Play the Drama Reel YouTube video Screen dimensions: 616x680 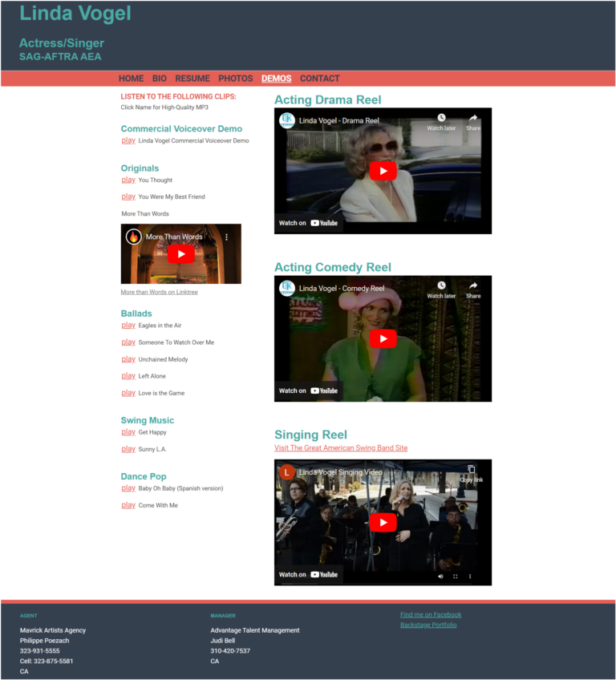click(x=383, y=171)
